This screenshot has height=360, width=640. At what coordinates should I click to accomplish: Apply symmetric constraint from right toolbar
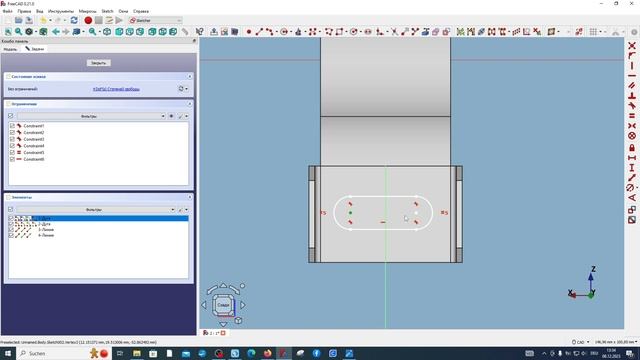(632, 126)
